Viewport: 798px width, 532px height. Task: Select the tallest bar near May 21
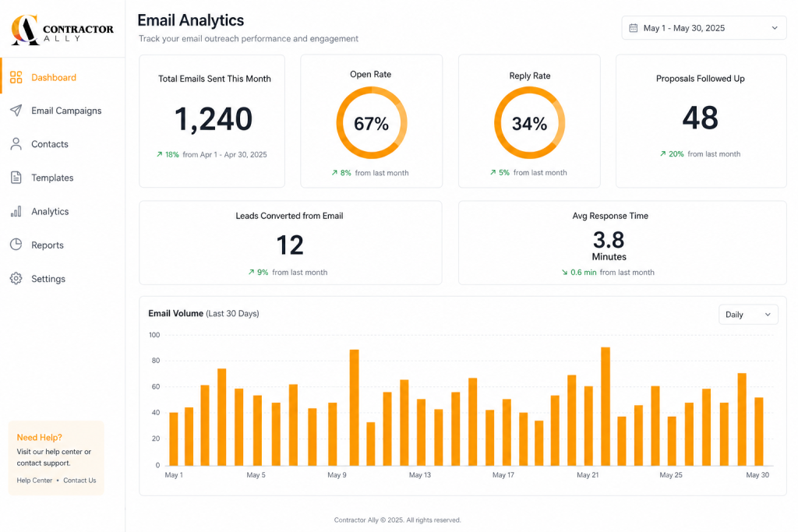coord(605,407)
